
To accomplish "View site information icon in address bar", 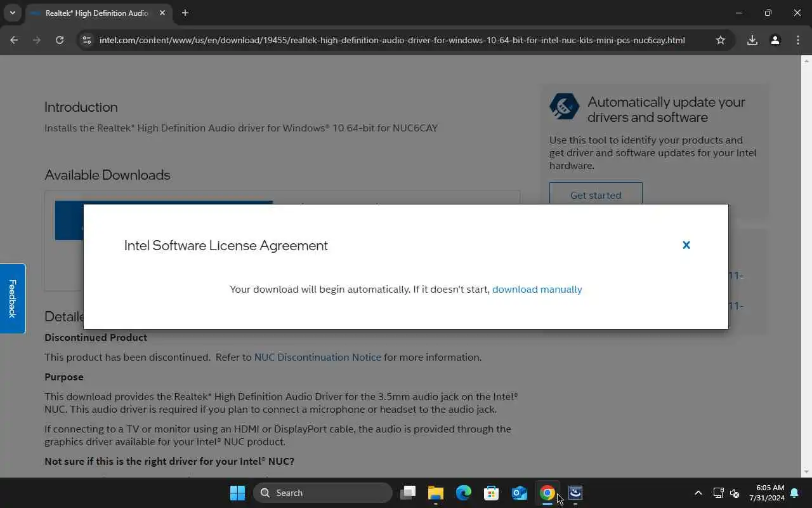I will (x=87, y=40).
